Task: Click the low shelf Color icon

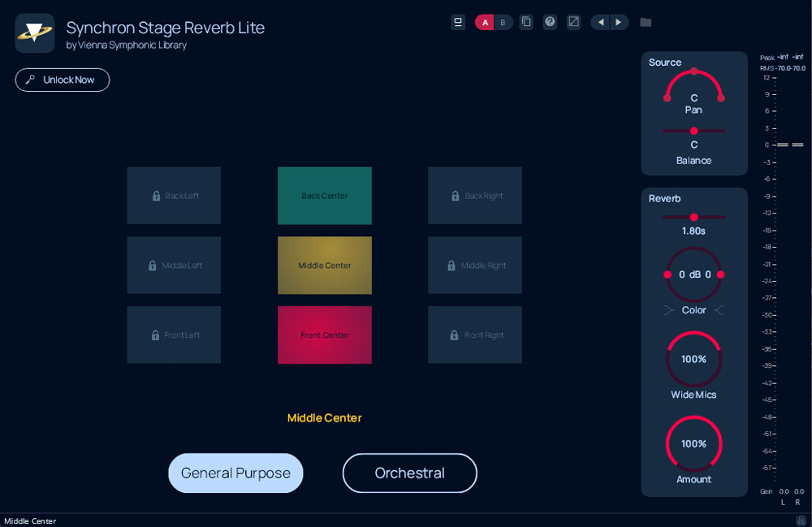Action: [668, 310]
